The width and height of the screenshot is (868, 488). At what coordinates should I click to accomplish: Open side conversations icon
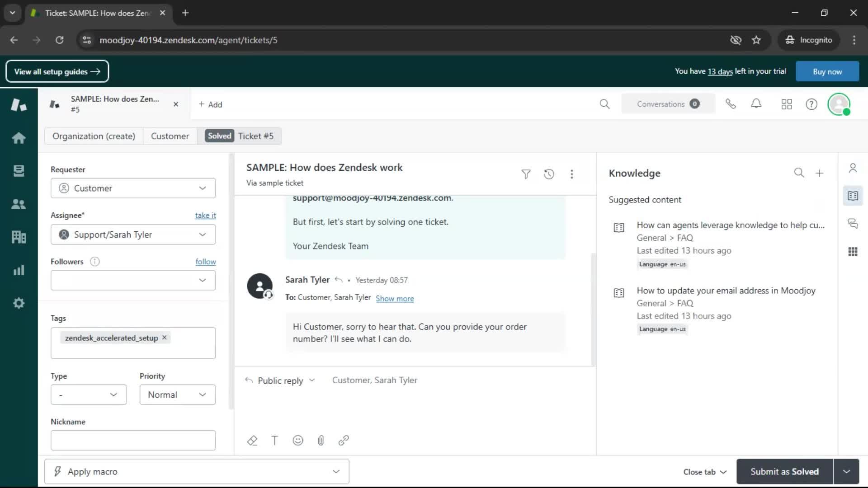[x=853, y=223]
